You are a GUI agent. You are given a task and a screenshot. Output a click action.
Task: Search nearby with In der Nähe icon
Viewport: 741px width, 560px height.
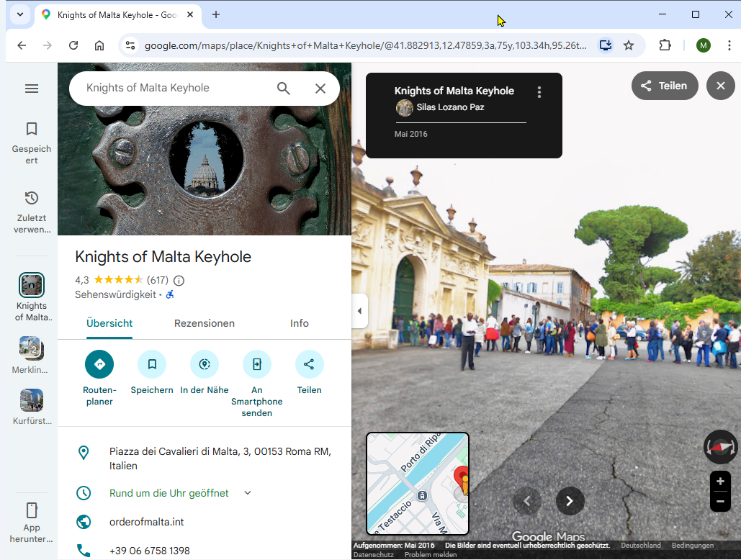(205, 364)
